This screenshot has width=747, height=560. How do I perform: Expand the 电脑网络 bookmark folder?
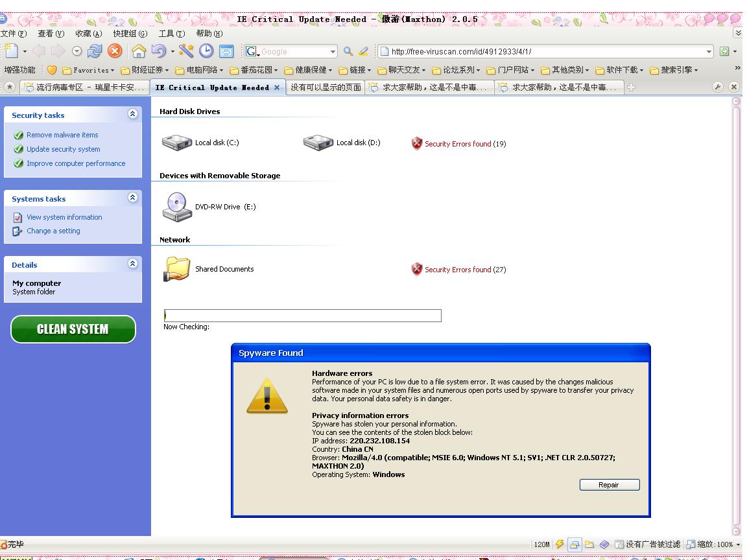[199, 71]
